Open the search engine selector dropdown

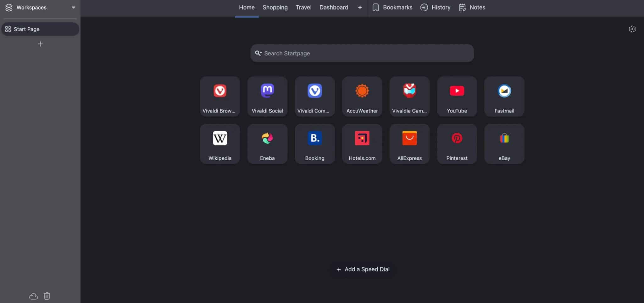(258, 53)
